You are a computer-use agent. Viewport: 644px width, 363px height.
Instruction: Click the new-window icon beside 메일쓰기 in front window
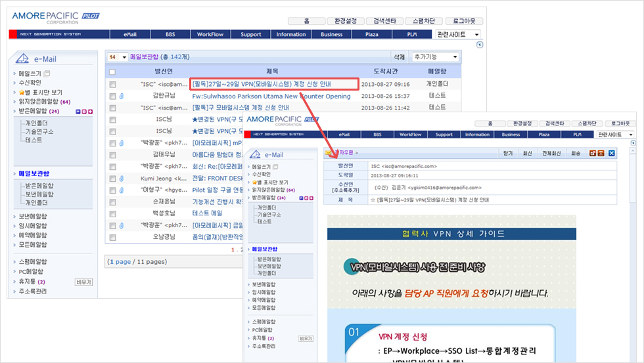coord(275,167)
